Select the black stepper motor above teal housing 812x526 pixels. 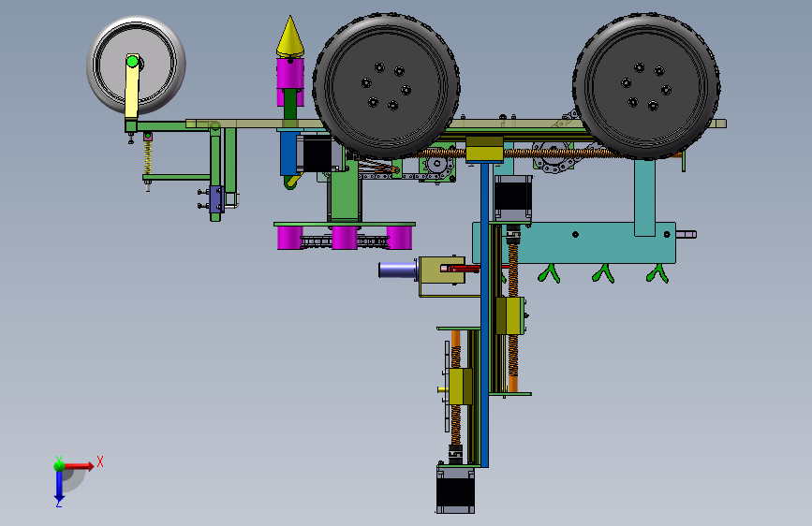(513, 198)
